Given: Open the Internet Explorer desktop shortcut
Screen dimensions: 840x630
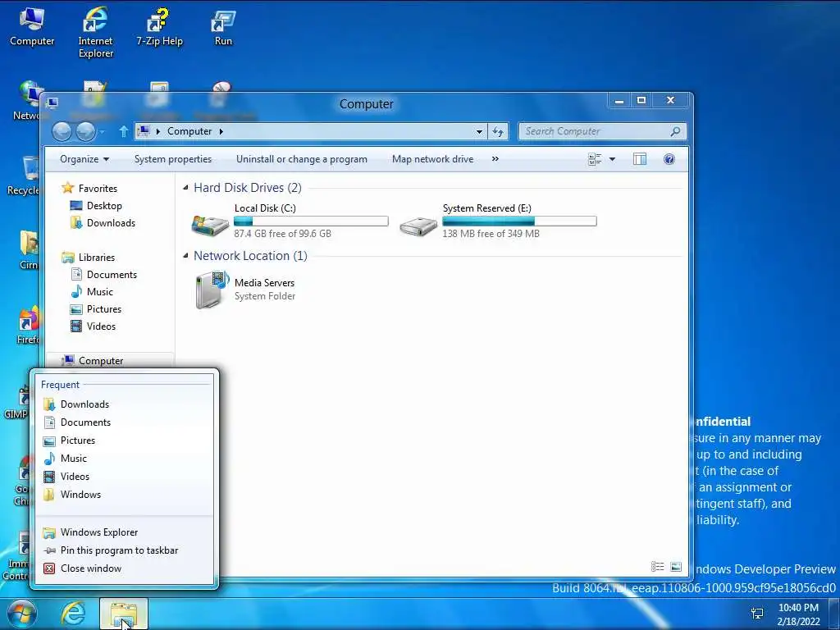Looking at the screenshot, I should (x=95, y=32).
